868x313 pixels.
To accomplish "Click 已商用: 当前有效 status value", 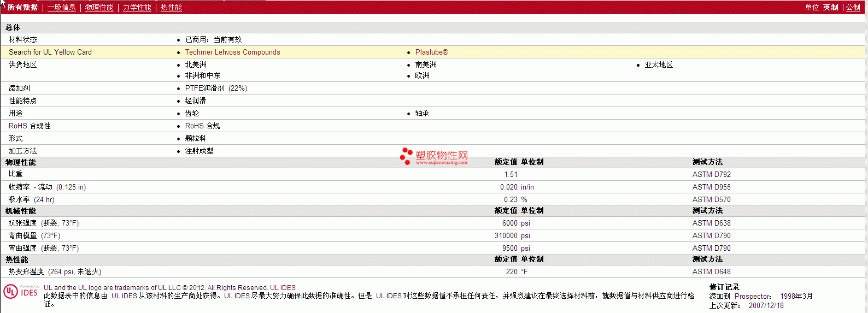I will click(x=214, y=39).
